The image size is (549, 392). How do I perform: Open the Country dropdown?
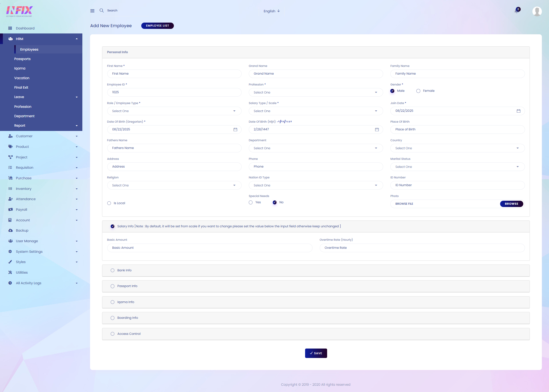(457, 148)
